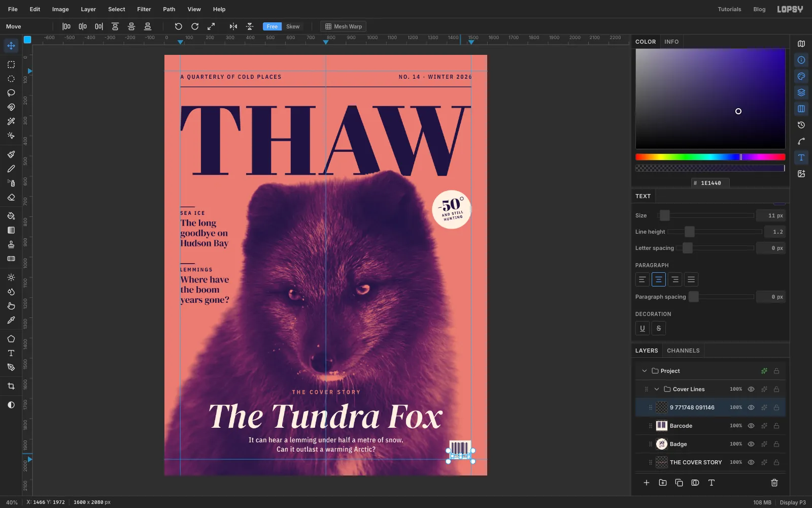Open the Tutorials link
This screenshot has width=812, height=508.
tap(729, 9)
